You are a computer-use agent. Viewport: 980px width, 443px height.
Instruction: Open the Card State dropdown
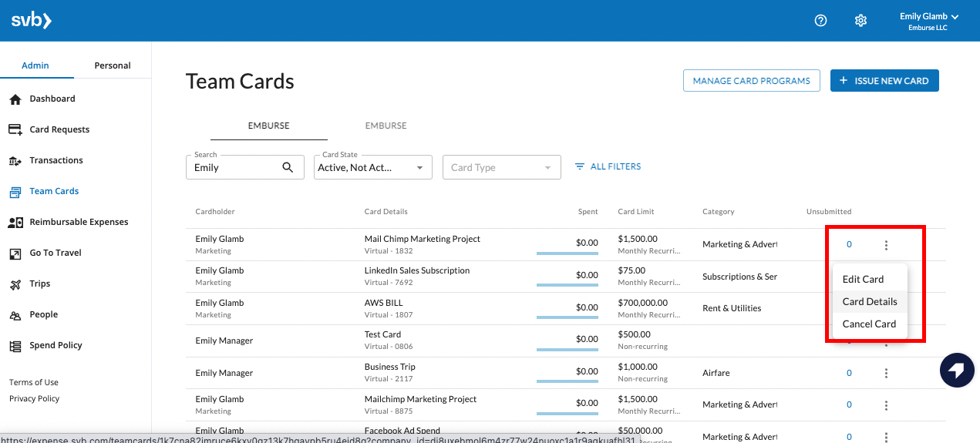(373, 167)
